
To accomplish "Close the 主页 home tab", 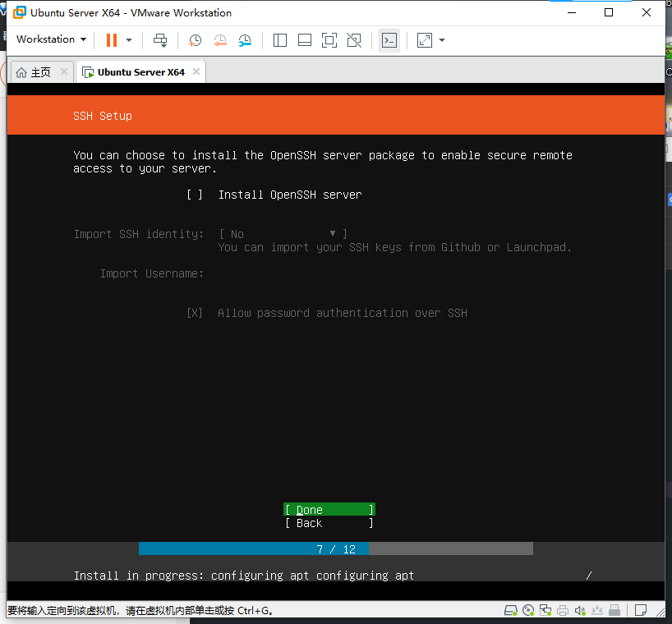I will click(x=64, y=71).
